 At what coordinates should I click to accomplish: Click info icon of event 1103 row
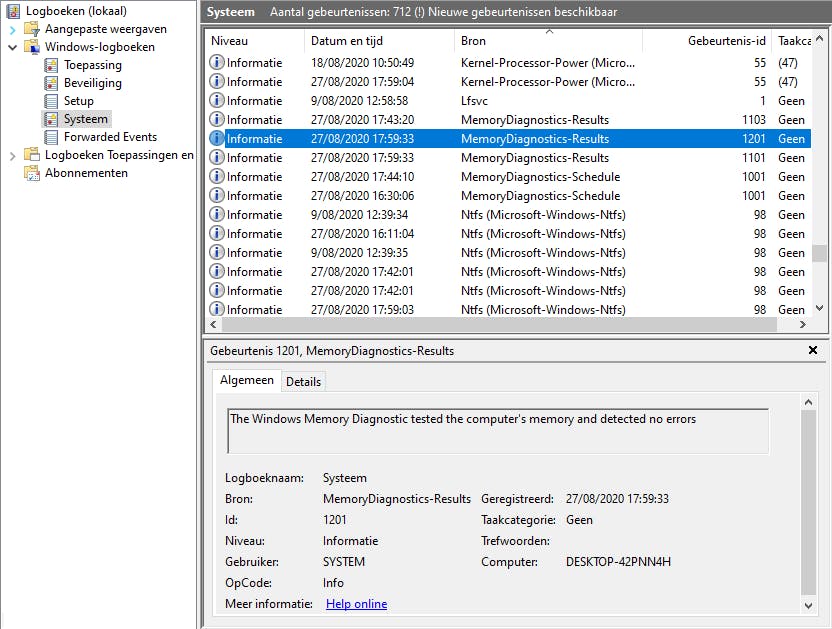(217, 120)
